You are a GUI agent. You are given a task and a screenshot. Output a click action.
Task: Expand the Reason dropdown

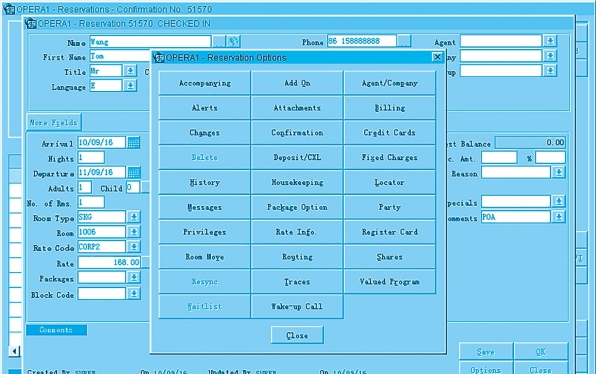[558, 173]
